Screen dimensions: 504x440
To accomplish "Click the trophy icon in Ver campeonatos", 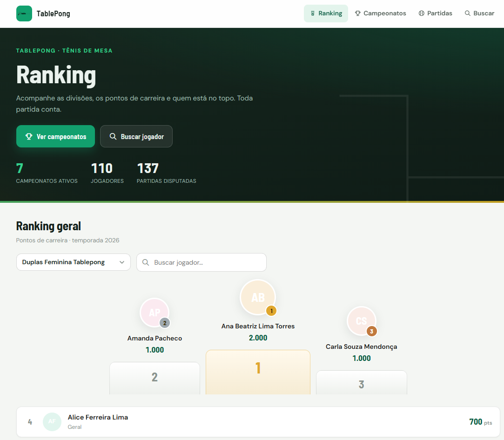I will pyautogui.click(x=29, y=136).
